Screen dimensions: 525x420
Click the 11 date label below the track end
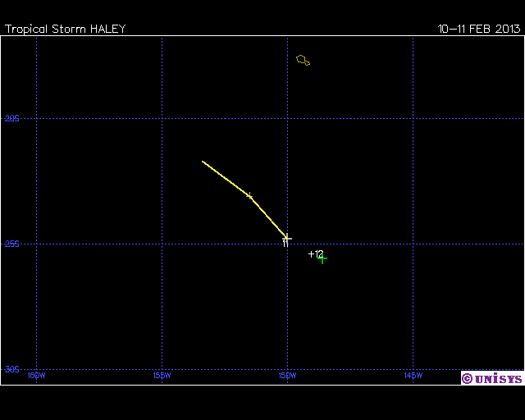point(285,244)
